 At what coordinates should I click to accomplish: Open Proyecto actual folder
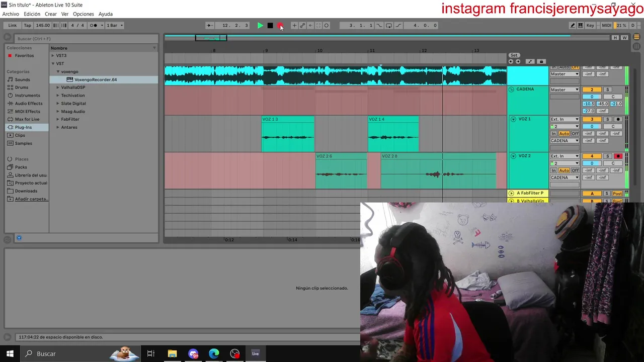[x=31, y=183]
